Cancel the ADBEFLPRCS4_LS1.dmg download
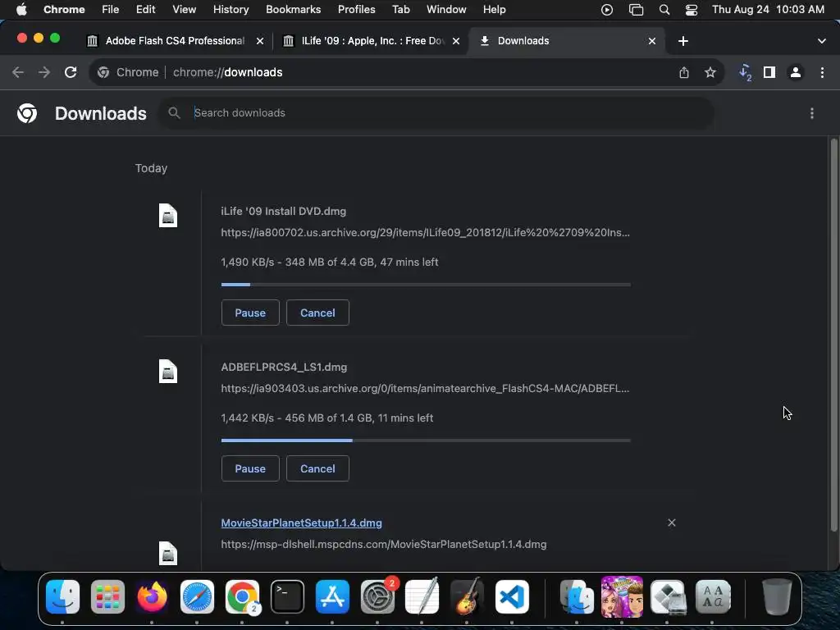The image size is (840, 630). pos(317,468)
